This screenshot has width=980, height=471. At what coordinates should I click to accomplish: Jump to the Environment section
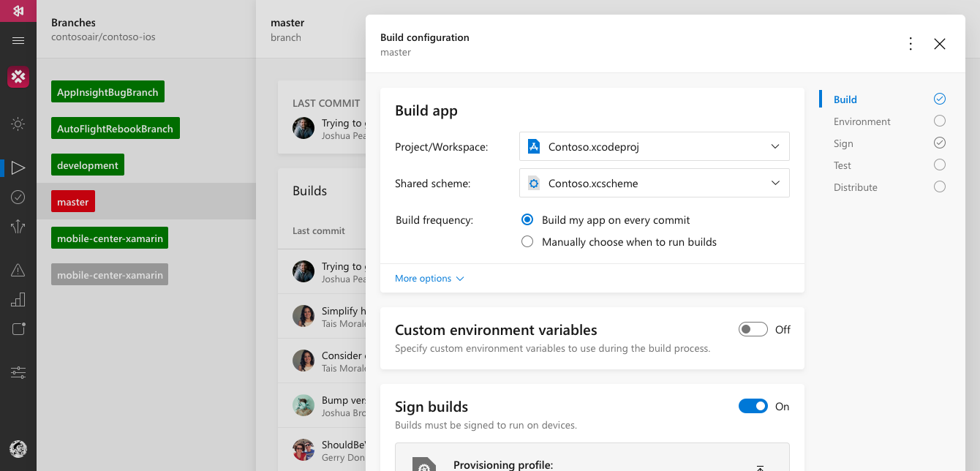click(x=862, y=121)
